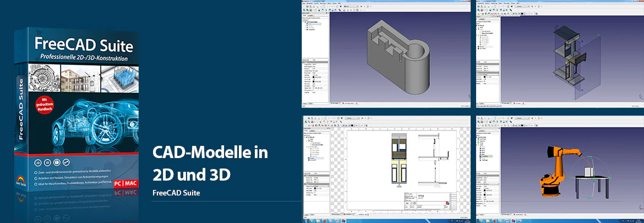Open Display Mode dropdown in drawing sheet property panel
Image resolution: width=644 pixels, height=223 pixels.
(321, 186)
